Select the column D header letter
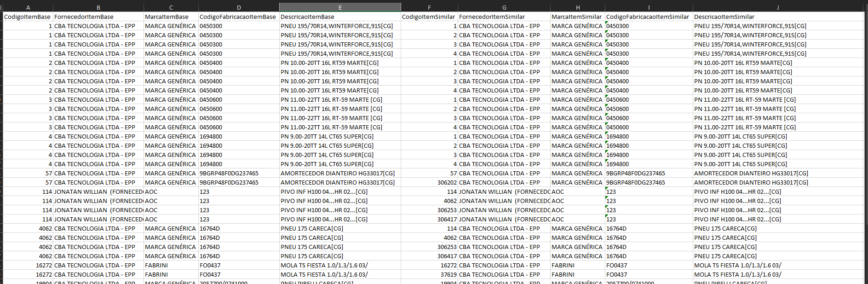Screen dimensions: 868x284 pos(239,7)
